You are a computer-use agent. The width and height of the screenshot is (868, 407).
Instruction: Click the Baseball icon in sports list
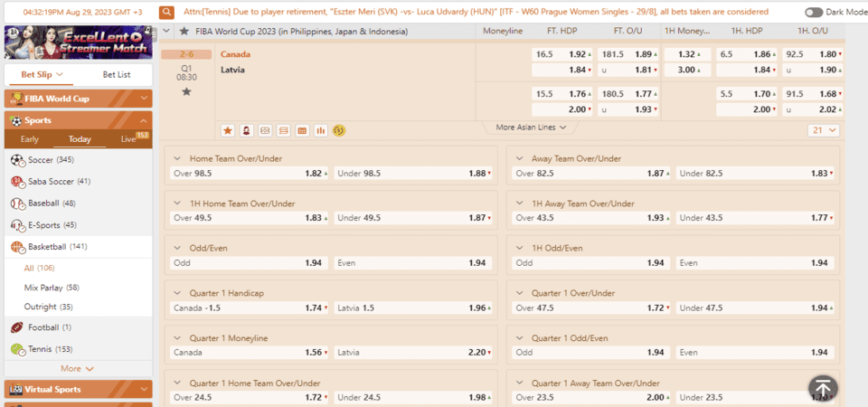pos(17,203)
